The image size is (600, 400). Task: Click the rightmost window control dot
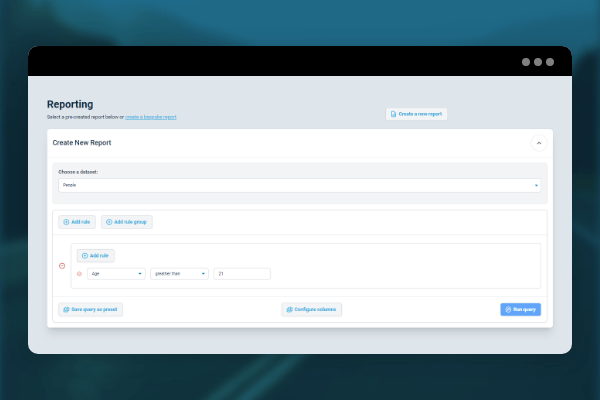pyautogui.click(x=549, y=61)
